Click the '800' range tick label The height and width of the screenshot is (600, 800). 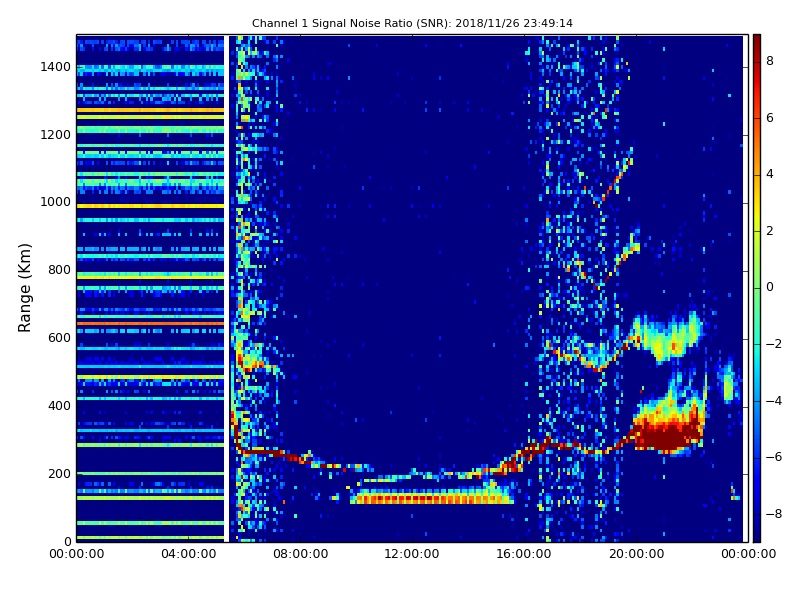pos(59,270)
